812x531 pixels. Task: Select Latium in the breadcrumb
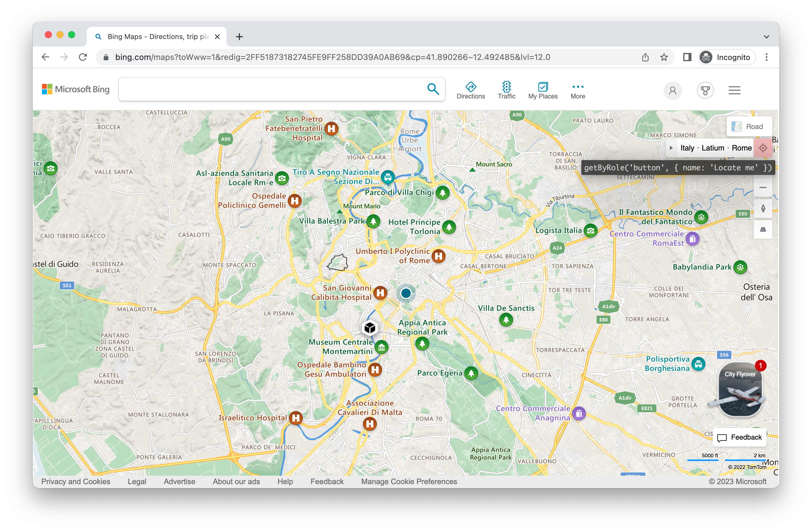[713, 148]
